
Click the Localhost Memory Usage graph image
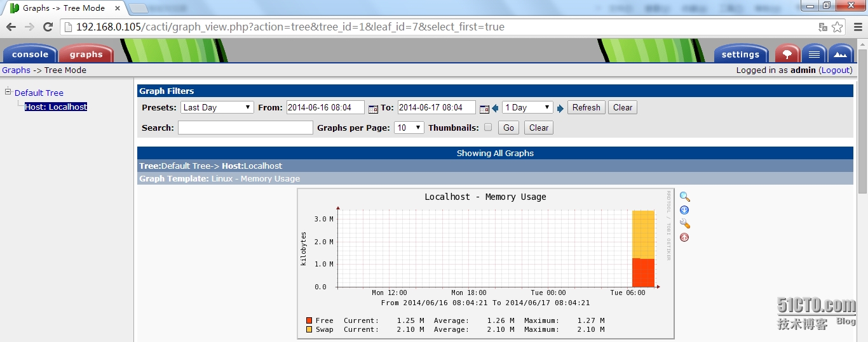pyautogui.click(x=486, y=263)
